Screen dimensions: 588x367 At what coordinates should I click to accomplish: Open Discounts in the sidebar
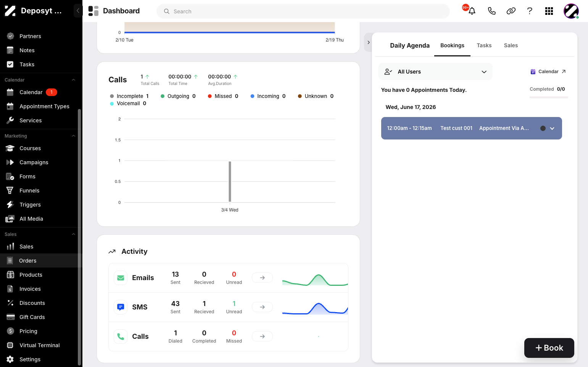(x=41, y=303)
